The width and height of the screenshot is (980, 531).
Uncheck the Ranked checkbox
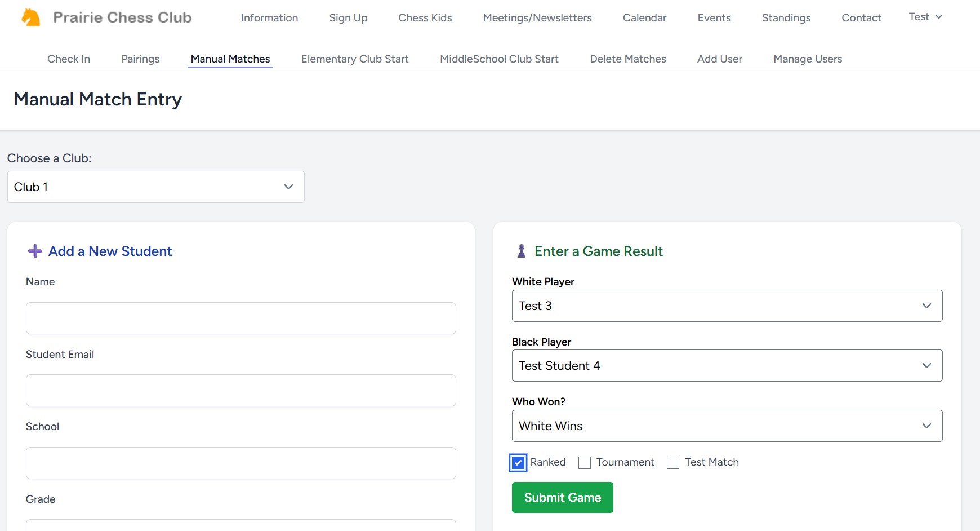point(518,463)
